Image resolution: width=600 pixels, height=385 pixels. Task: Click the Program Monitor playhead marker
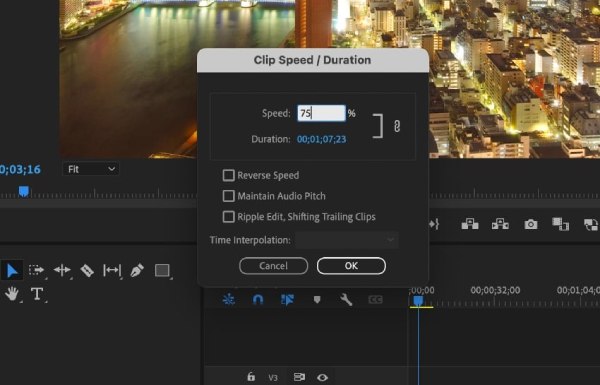tap(24, 191)
